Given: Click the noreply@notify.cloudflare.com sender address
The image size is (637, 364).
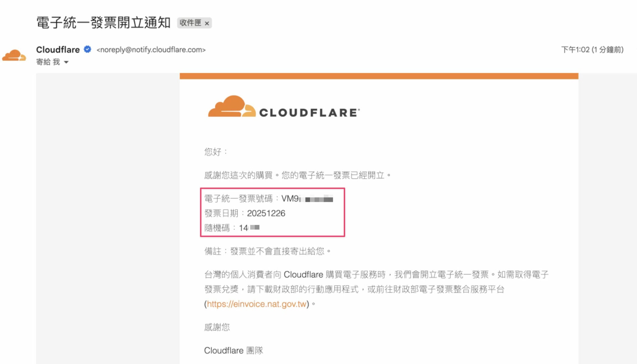Looking at the screenshot, I should point(151,50).
